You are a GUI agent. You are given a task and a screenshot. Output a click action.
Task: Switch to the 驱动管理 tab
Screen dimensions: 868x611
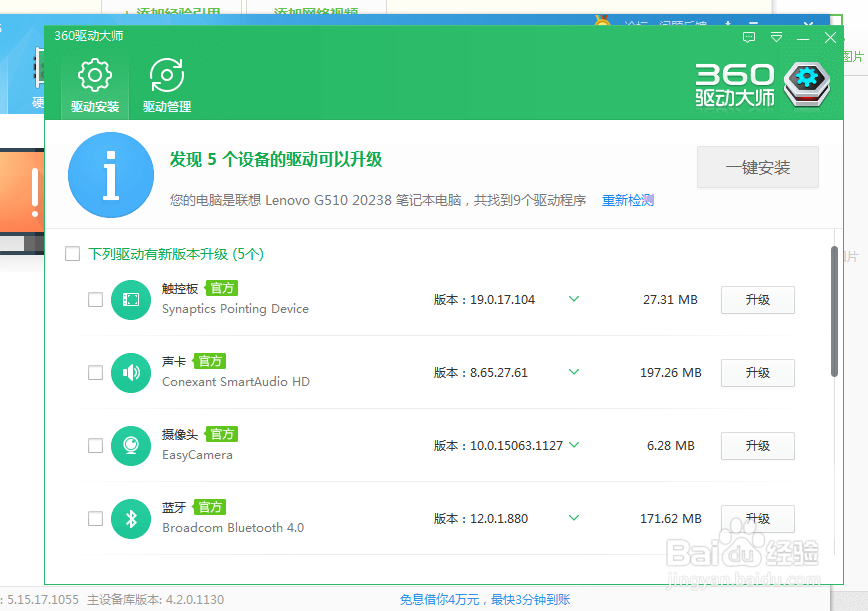(167, 86)
